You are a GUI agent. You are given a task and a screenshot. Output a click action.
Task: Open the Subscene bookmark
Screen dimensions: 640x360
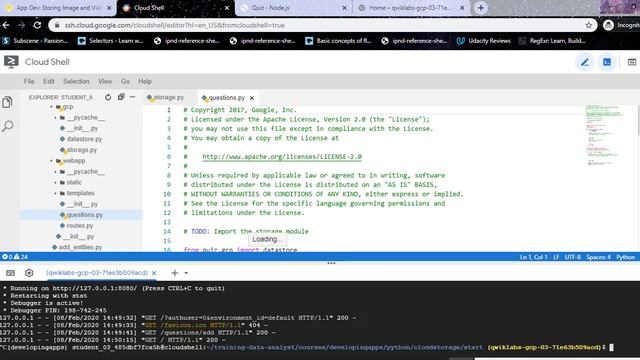coord(35,41)
